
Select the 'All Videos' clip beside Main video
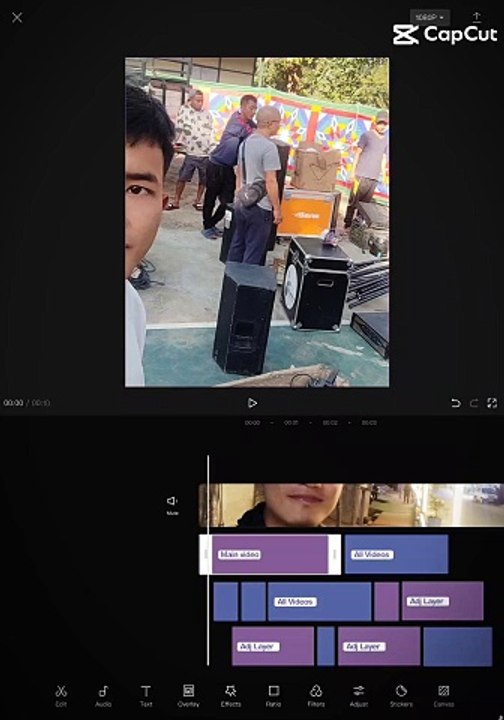point(396,554)
